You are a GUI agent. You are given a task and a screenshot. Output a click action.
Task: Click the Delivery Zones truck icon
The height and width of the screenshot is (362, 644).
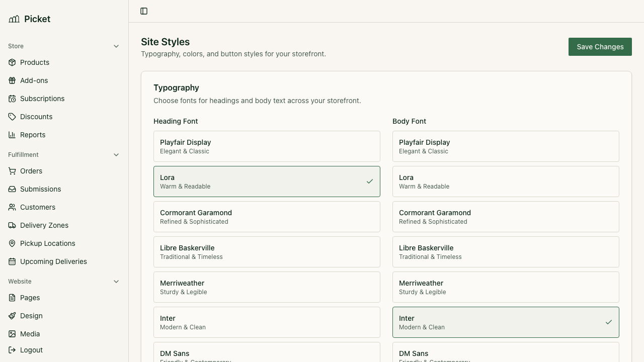click(x=12, y=225)
